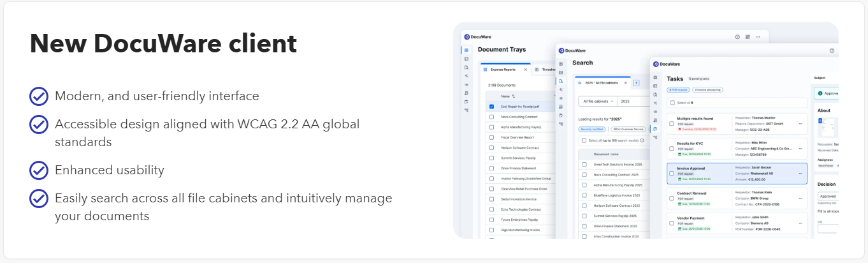The image size is (868, 263).
Task: Open the help icon in the Document Trays window header
Action: tap(737, 37)
